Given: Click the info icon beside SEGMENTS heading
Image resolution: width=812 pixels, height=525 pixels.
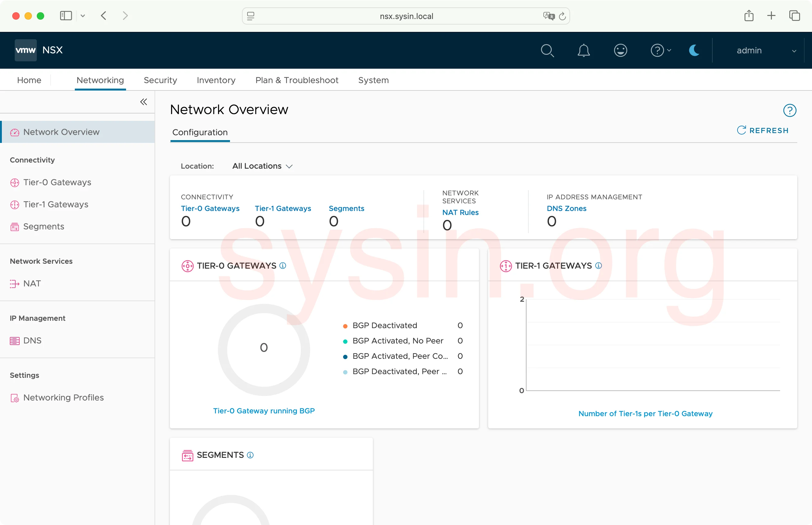Looking at the screenshot, I should tap(250, 455).
